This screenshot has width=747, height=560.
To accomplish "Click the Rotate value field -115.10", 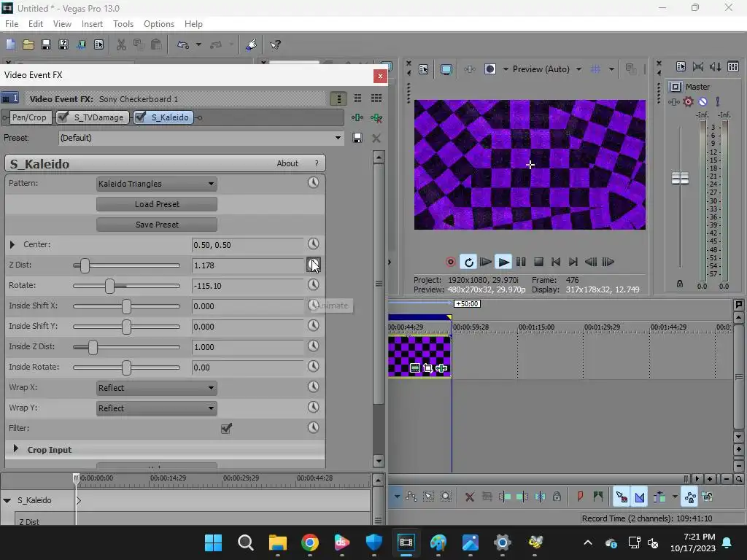I will coord(247,286).
